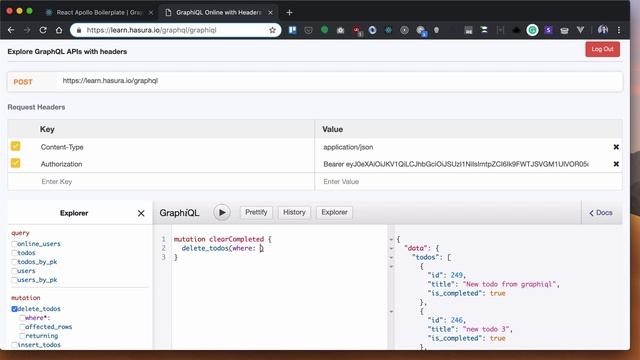Close the GraphiQL Online with Headers tab
The width and height of the screenshot is (640, 360).
[270, 13]
